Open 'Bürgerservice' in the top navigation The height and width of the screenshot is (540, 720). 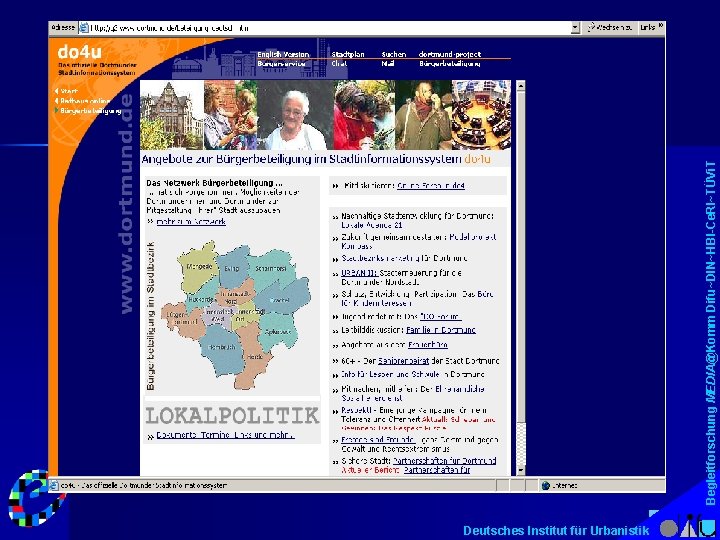pos(281,64)
